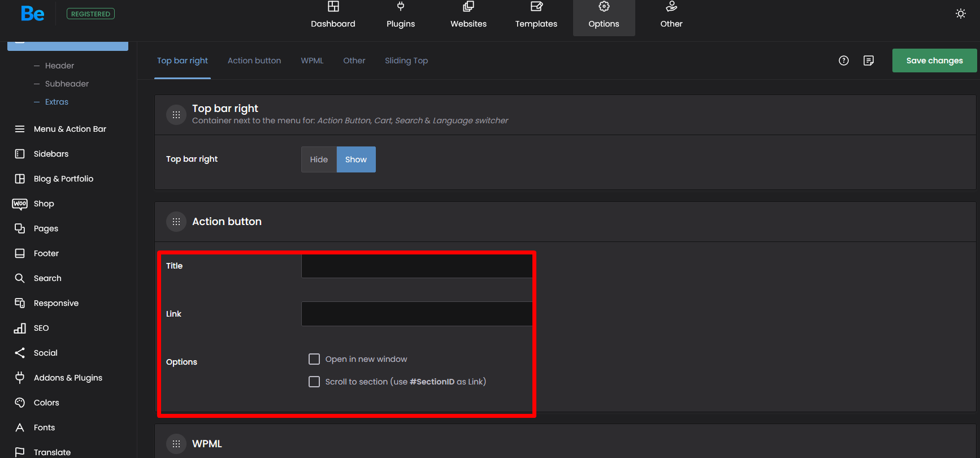The height and width of the screenshot is (458, 980).
Task: Click drag handle icon of WPML section
Action: pyautogui.click(x=176, y=444)
